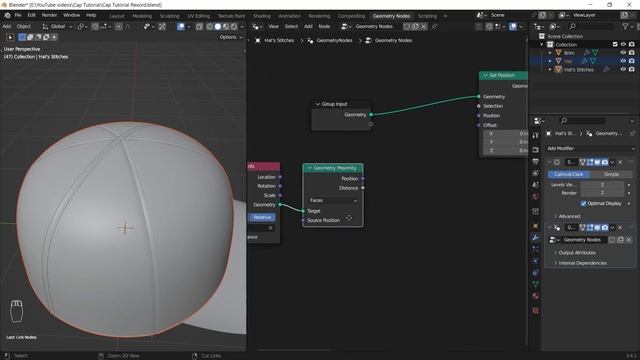
Task: Click the Relative button on node
Action: 262,217
